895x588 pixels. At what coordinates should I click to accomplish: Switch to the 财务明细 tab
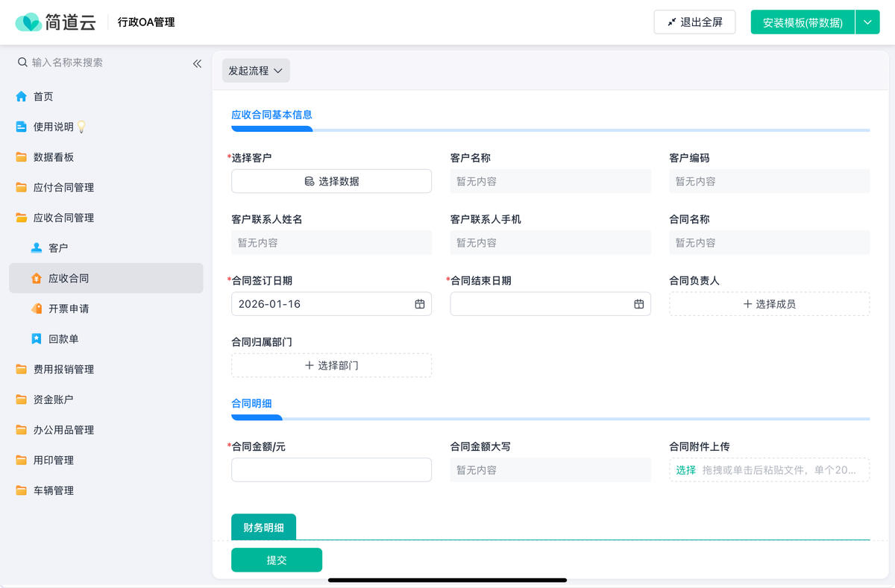(x=263, y=526)
